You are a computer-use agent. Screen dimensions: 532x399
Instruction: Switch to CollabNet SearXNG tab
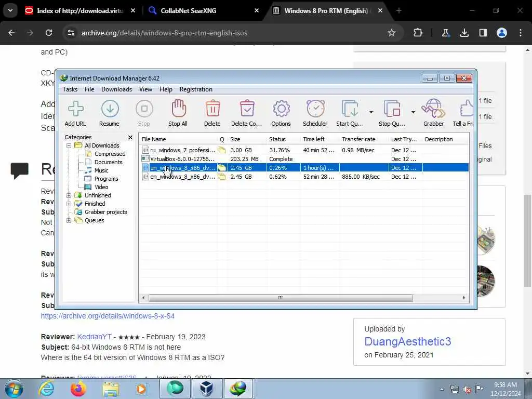point(204,10)
